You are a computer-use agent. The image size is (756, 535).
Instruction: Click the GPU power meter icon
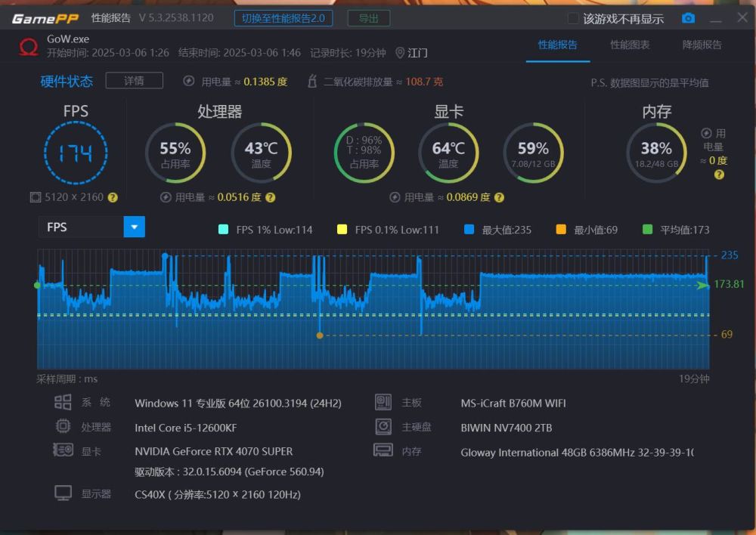coord(395,197)
